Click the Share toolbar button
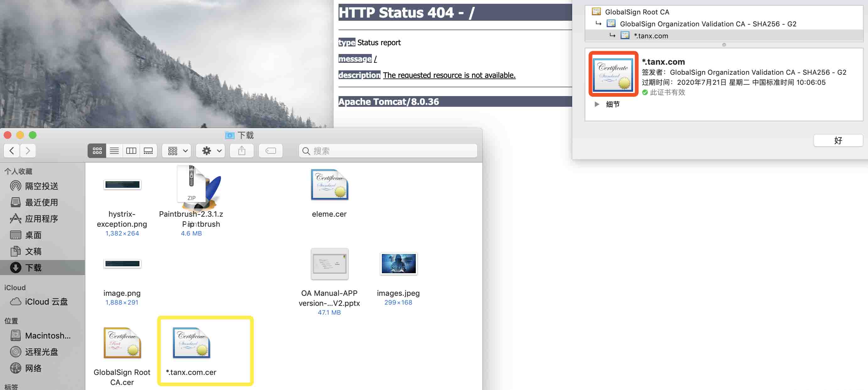The image size is (868, 390). (x=241, y=151)
